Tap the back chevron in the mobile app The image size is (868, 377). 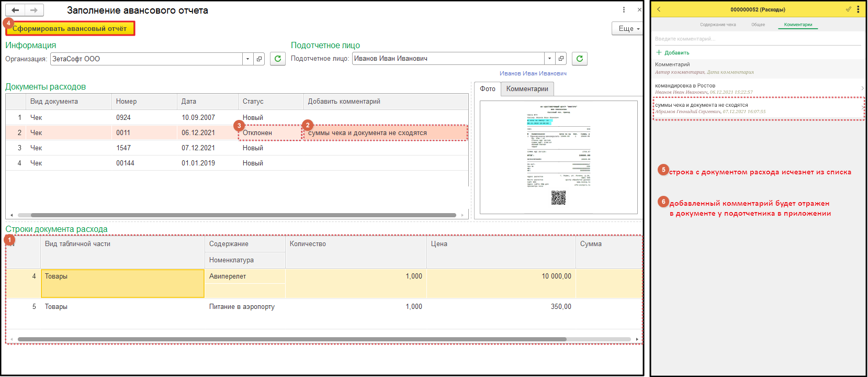click(x=659, y=9)
